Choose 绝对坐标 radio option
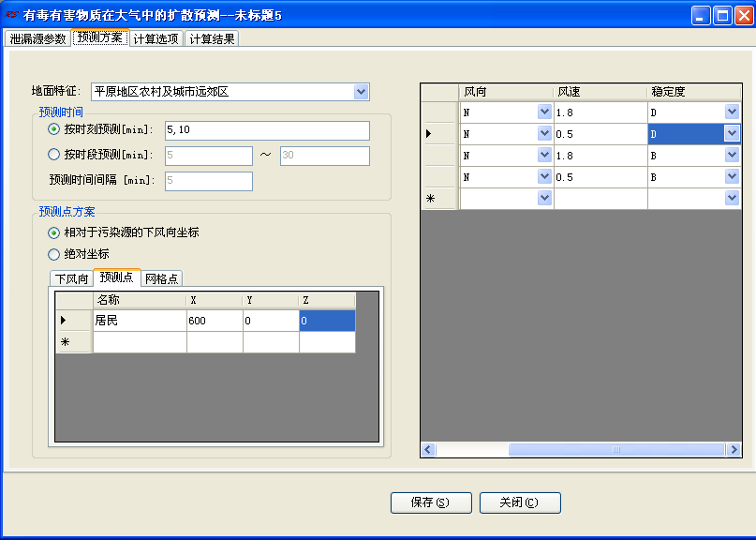Viewport: 756px width, 540px height. point(54,254)
